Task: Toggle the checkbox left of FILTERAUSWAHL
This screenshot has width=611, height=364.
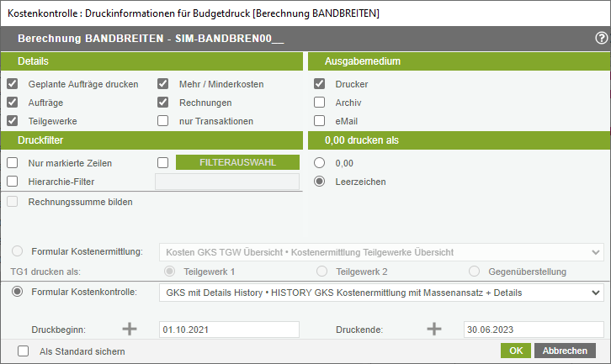Action: click(163, 162)
